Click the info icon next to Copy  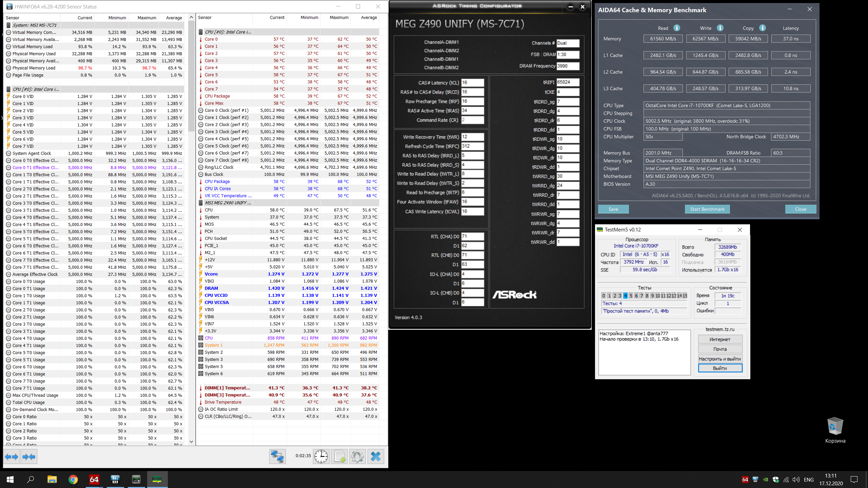click(x=763, y=28)
